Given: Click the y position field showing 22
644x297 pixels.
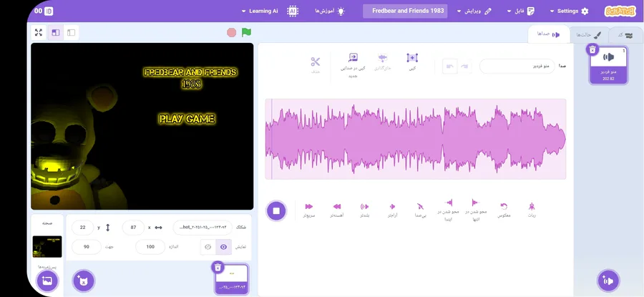Looking at the screenshot, I should click(82, 228).
